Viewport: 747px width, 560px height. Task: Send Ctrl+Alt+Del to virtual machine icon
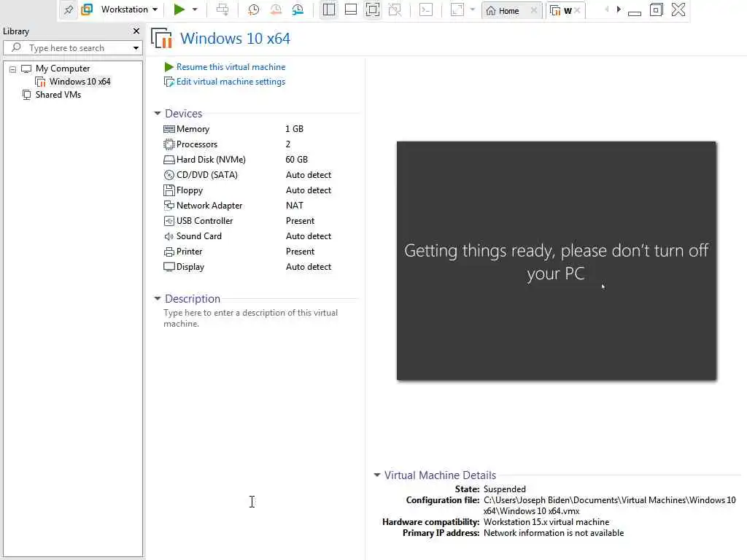pyautogui.click(x=222, y=9)
